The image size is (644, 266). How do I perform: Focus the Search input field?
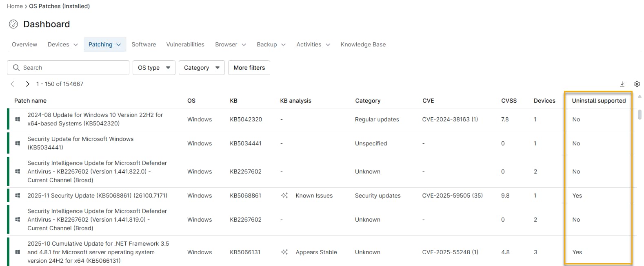(x=73, y=68)
